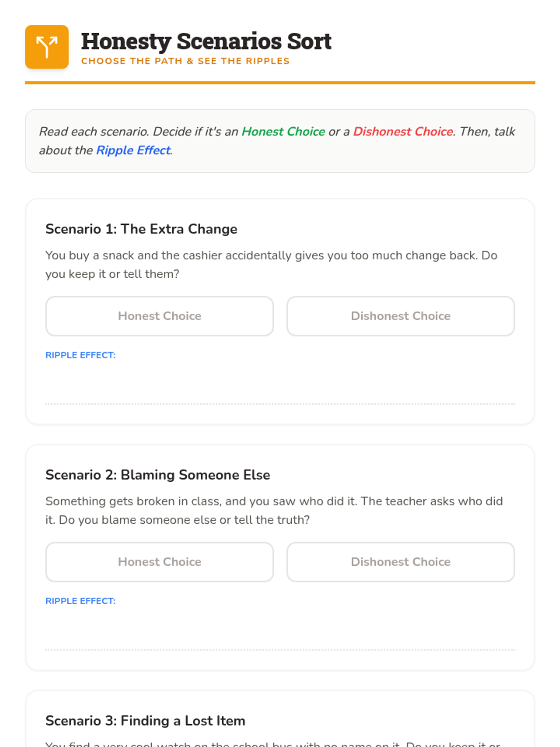Click the "Scenario 1: The Extra Change" heading
This screenshot has height=747, width=560.
[141, 229]
